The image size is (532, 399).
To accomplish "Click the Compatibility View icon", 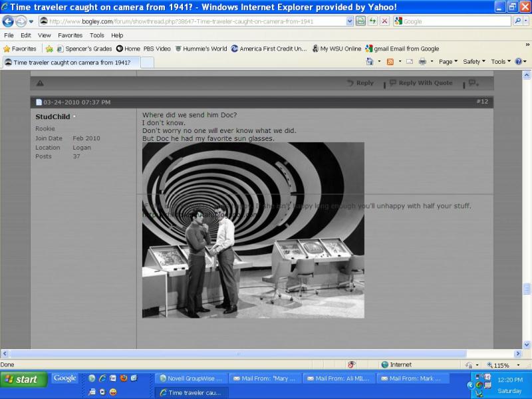I will click(x=360, y=21).
